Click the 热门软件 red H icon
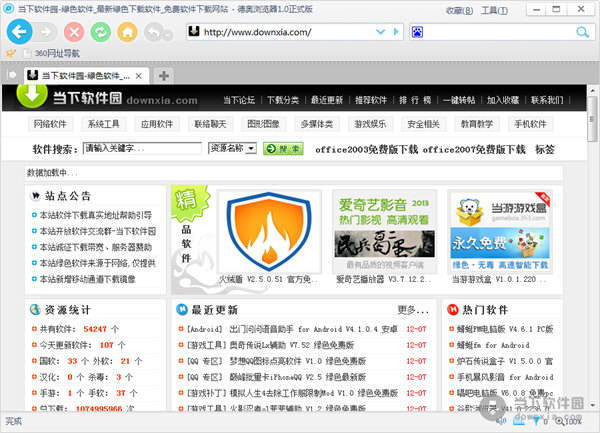 [x=453, y=309]
